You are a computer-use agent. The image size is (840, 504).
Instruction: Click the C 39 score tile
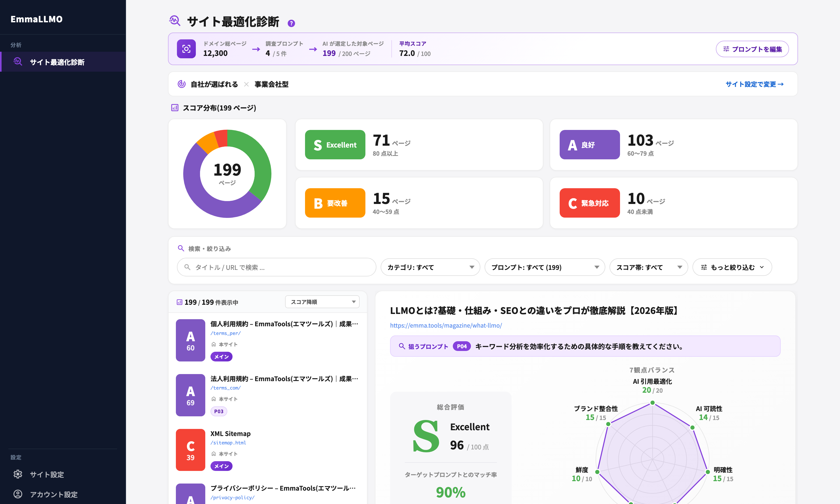190,450
